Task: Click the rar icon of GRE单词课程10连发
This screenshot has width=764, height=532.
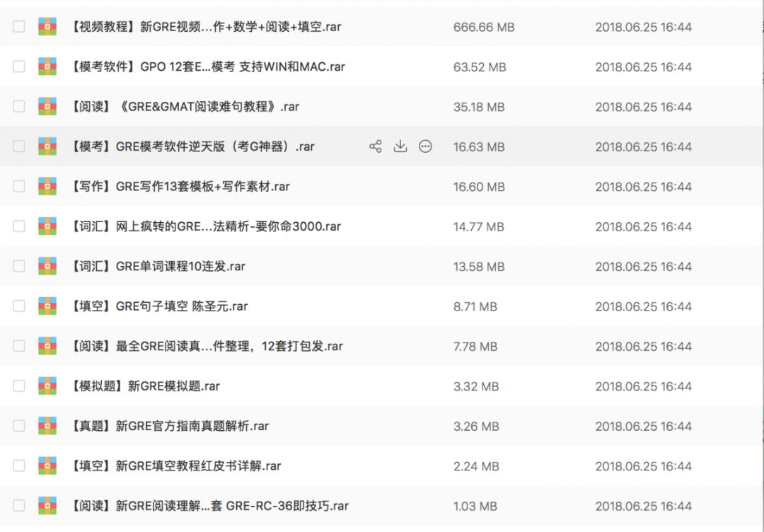Action: pos(47,267)
